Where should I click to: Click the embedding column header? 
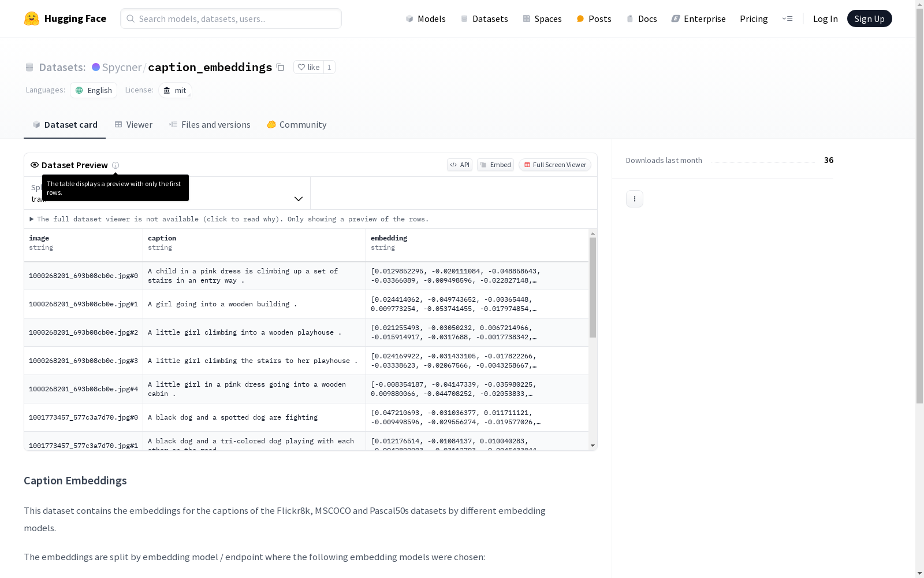pos(478,245)
